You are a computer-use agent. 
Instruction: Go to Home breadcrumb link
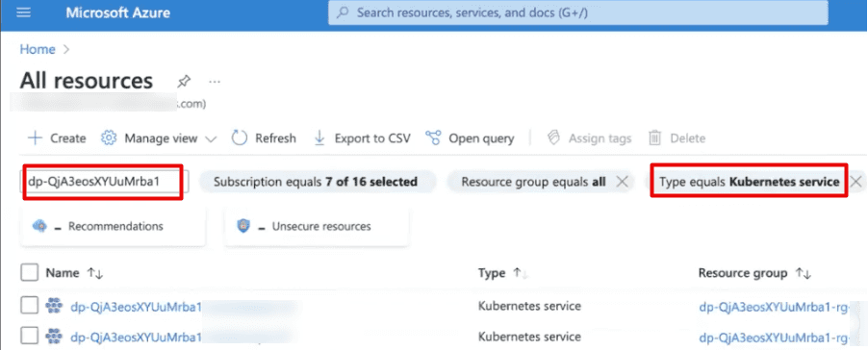tap(38, 49)
